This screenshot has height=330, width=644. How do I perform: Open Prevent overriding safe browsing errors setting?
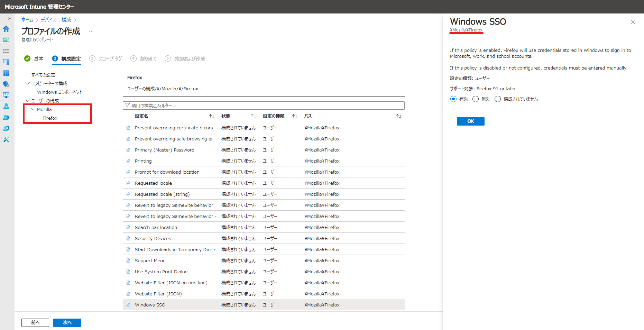264,139
